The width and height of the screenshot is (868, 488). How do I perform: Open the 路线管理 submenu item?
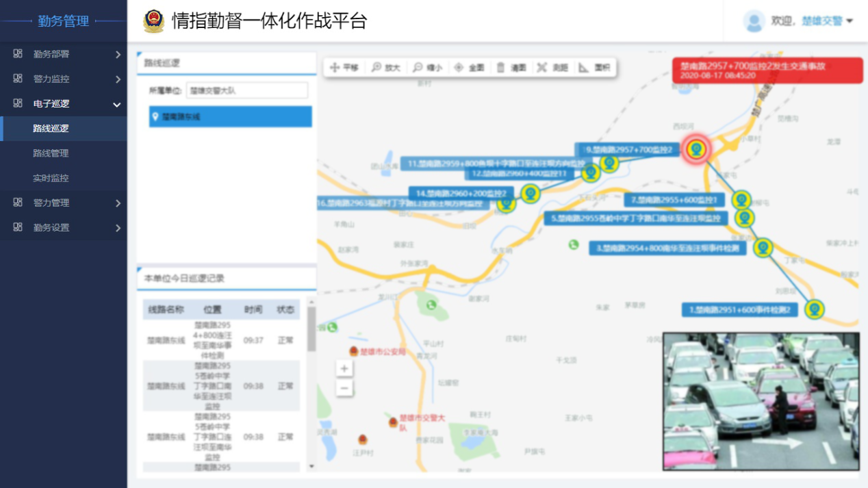point(51,153)
